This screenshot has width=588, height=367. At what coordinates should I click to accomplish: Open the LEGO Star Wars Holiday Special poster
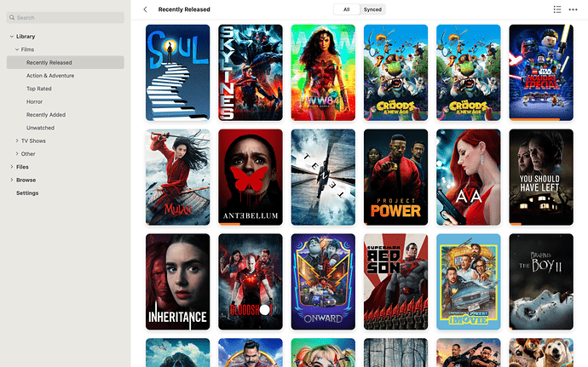point(541,72)
